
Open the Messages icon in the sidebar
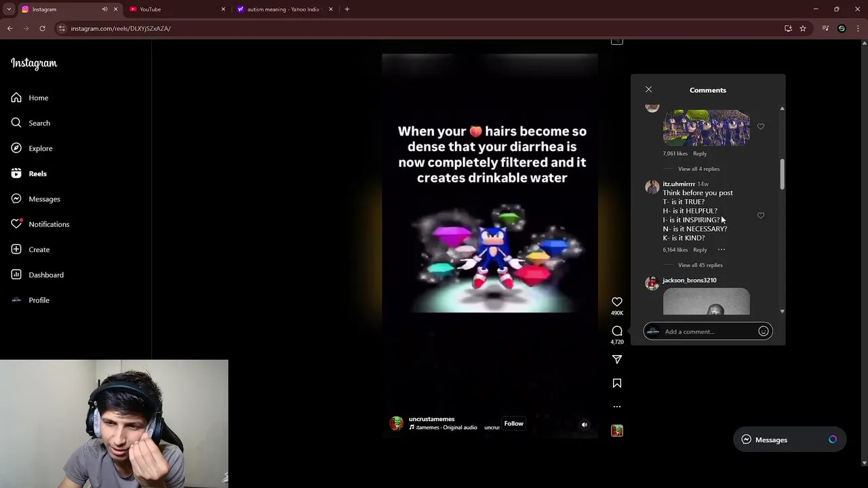point(16,199)
